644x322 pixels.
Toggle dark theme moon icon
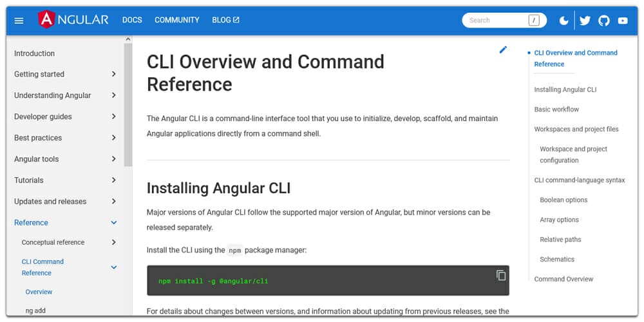[x=564, y=21]
